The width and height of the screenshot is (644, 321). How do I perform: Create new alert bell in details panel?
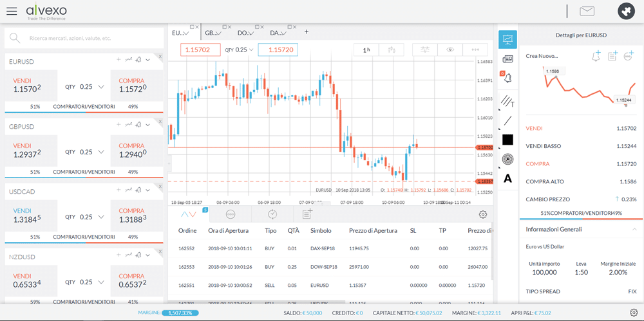(596, 56)
